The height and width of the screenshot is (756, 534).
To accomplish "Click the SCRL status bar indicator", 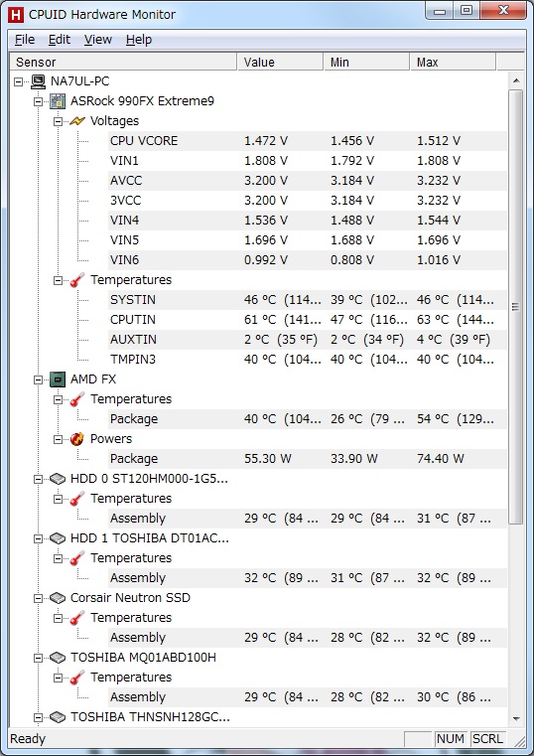I will [487, 739].
